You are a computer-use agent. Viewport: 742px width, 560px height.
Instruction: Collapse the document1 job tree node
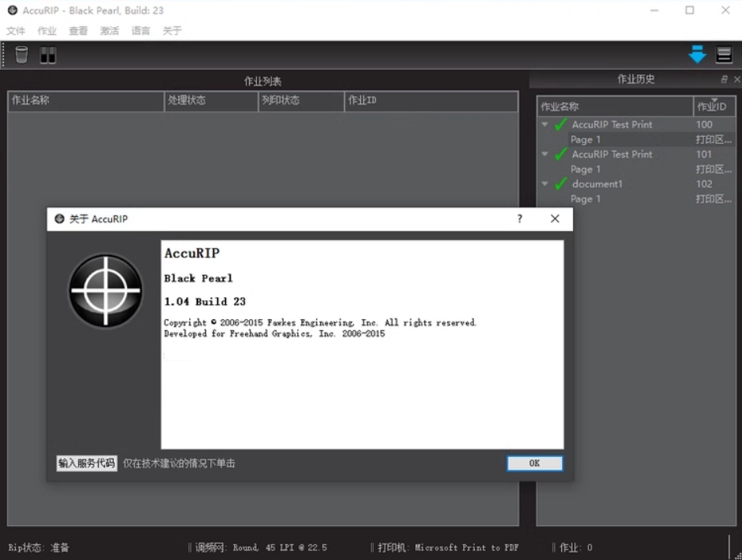pyautogui.click(x=545, y=184)
